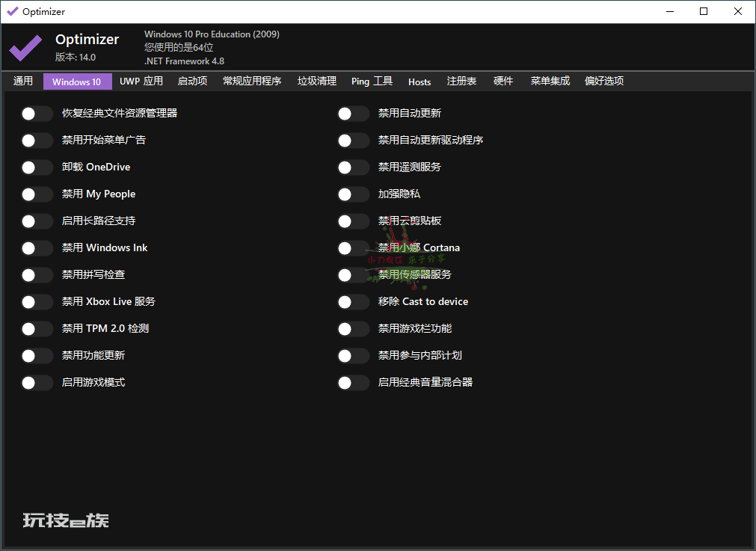Click the Optimizer heading in the header

click(87, 39)
